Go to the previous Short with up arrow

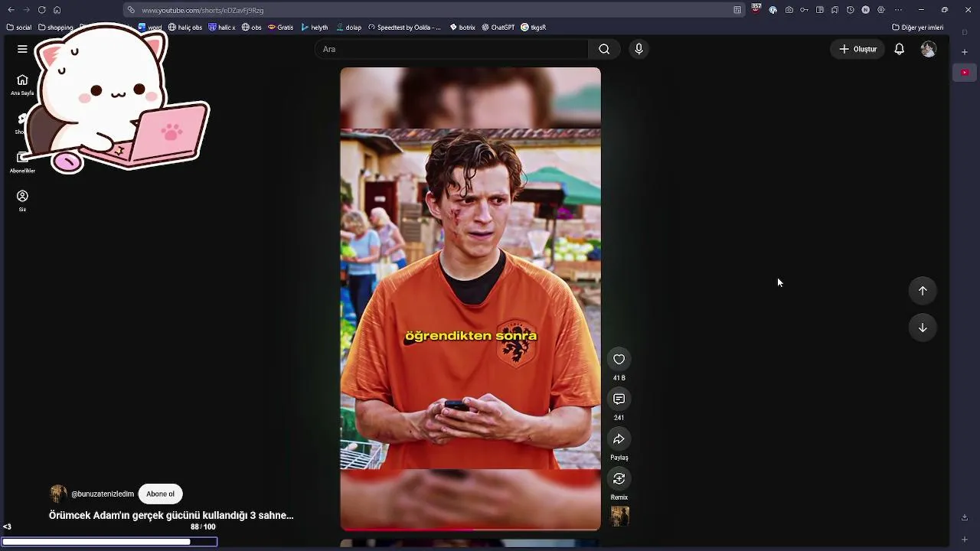pyautogui.click(x=923, y=291)
